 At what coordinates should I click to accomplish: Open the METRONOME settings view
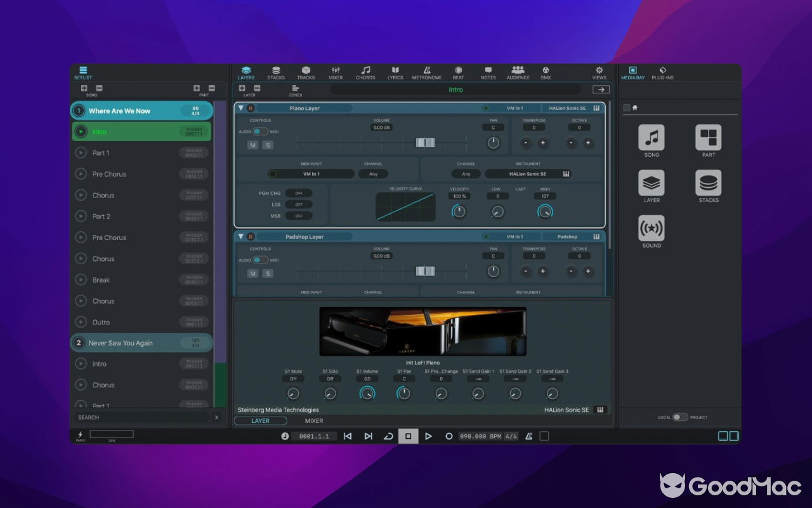[x=426, y=72]
